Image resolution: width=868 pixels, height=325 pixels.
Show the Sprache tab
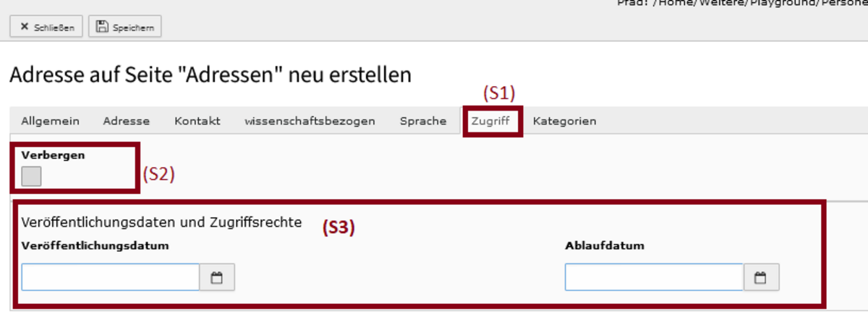point(423,121)
